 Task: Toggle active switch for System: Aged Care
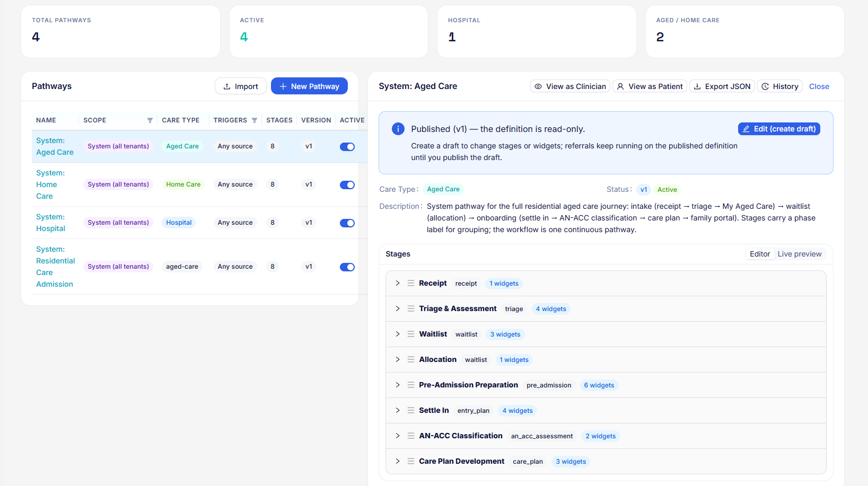tap(347, 147)
